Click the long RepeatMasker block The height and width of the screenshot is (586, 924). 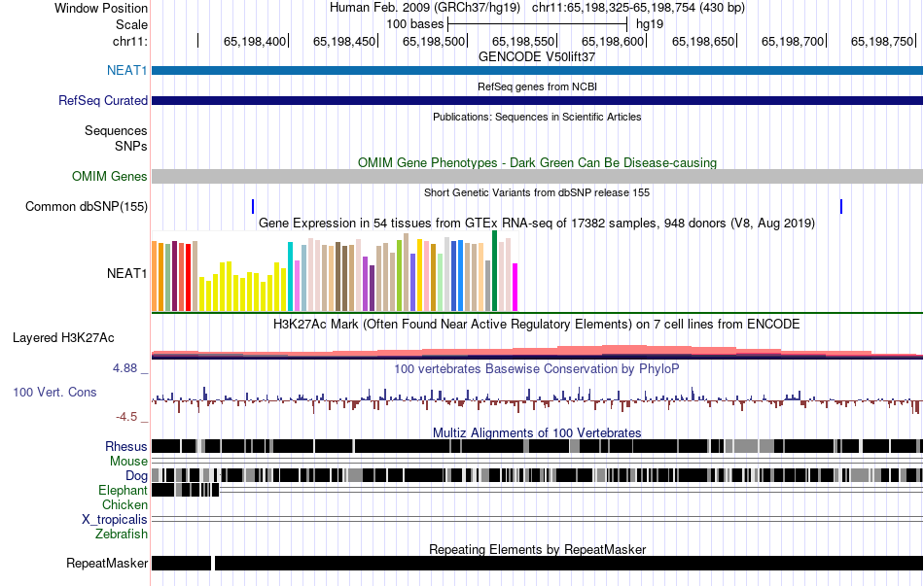click(x=569, y=563)
